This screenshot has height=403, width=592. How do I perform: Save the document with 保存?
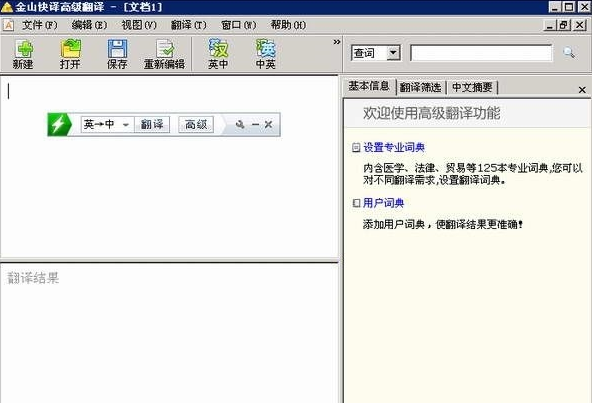117,54
